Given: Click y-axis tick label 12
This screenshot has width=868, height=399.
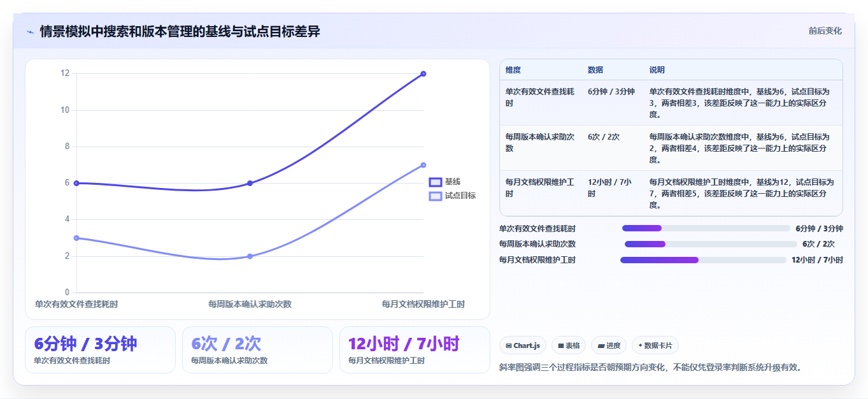Looking at the screenshot, I should click(65, 73).
